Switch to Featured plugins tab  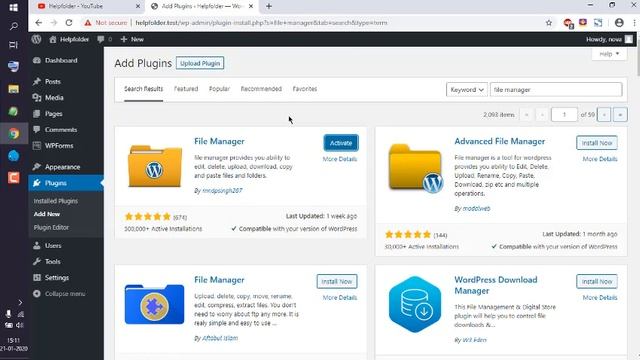pyautogui.click(x=186, y=89)
